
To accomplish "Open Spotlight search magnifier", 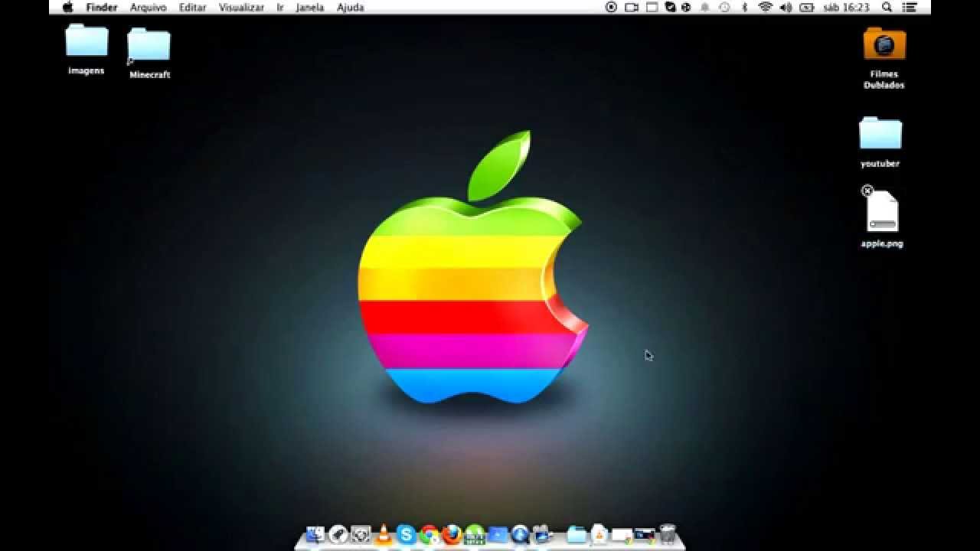I will pyautogui.click(x=887, y=7).
